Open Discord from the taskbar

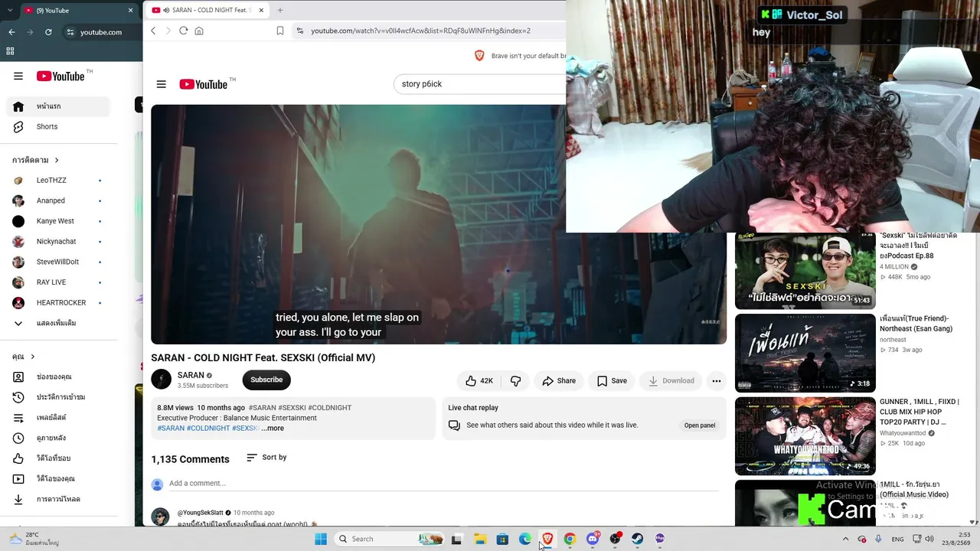593,539
